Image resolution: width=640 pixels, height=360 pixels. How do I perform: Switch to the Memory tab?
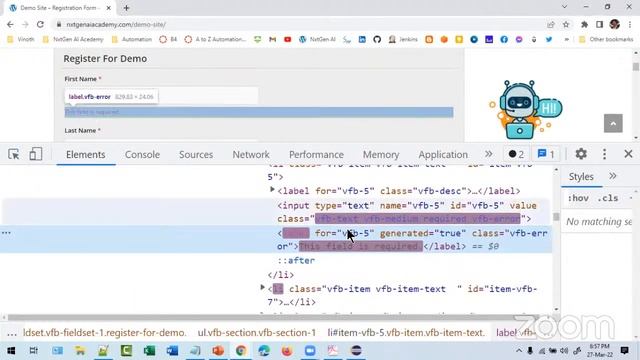coord(381,154)
